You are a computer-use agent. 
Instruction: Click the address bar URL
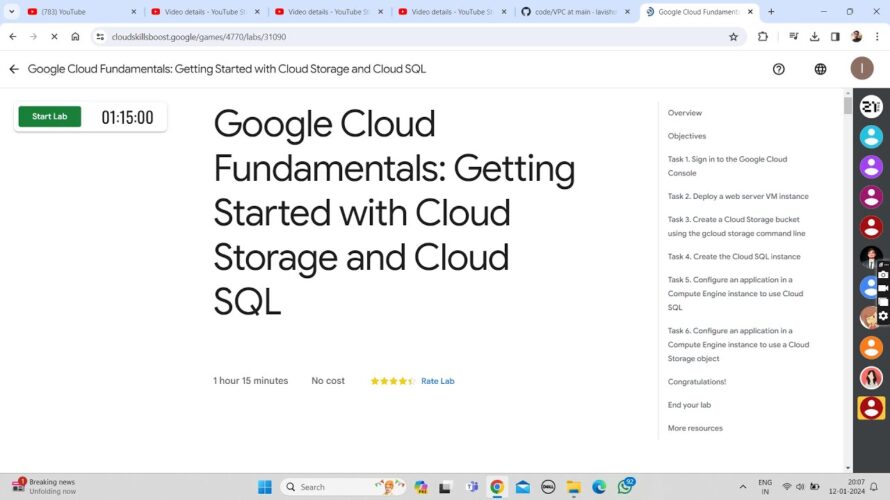[199, 37]
